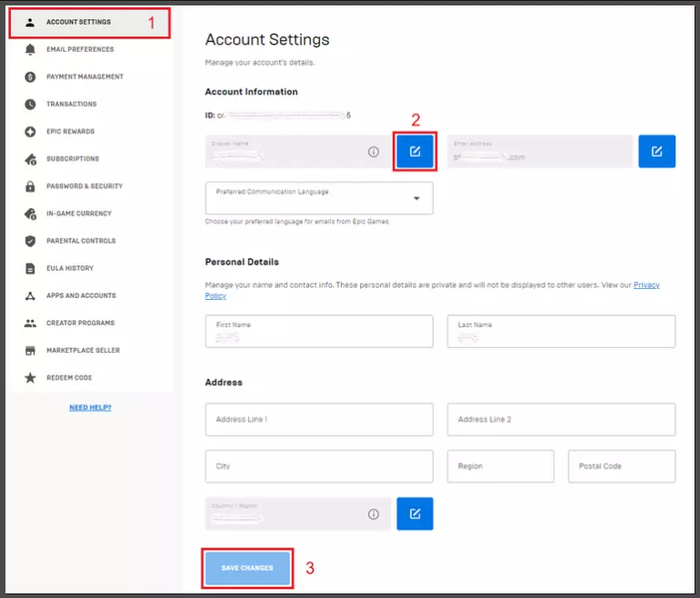The width and height of the screenshot is (700, 598).
Task: Click the Password & Security lock icon
Action: [30, 186]
